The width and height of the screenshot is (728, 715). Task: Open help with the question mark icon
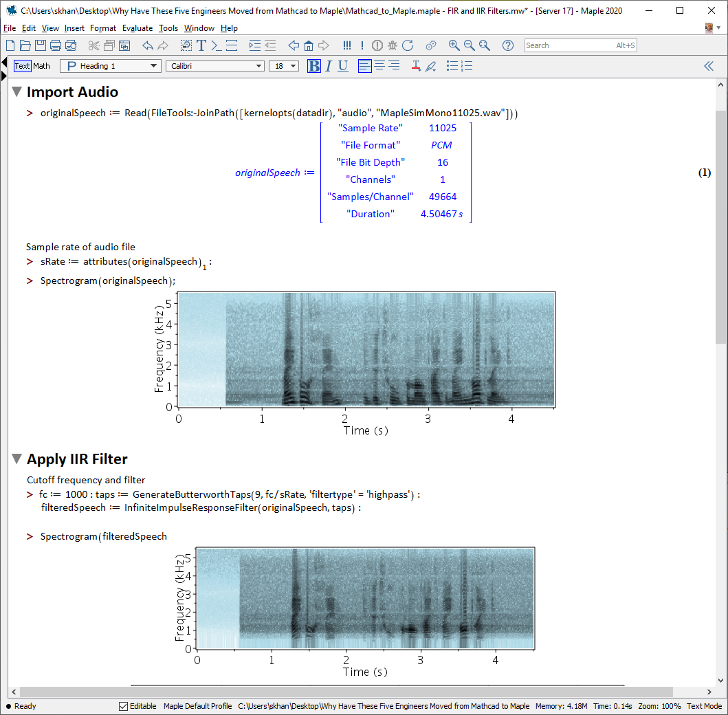[x=508, y=45]
